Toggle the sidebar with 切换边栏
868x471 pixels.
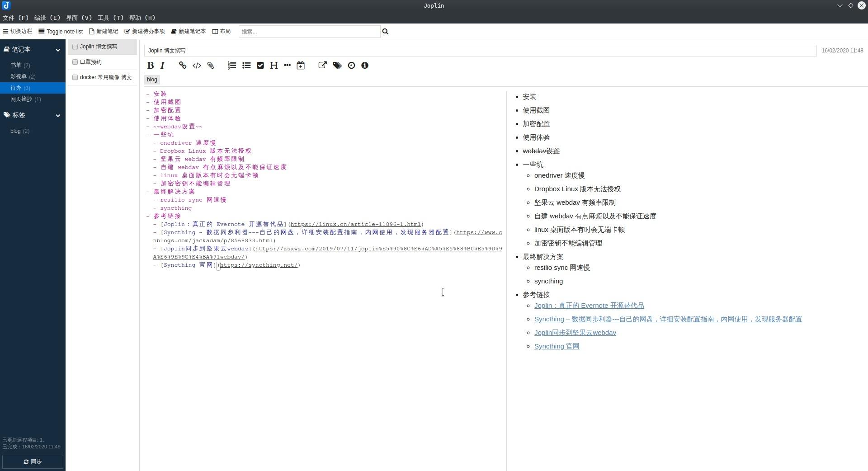[x=18, y=31]
